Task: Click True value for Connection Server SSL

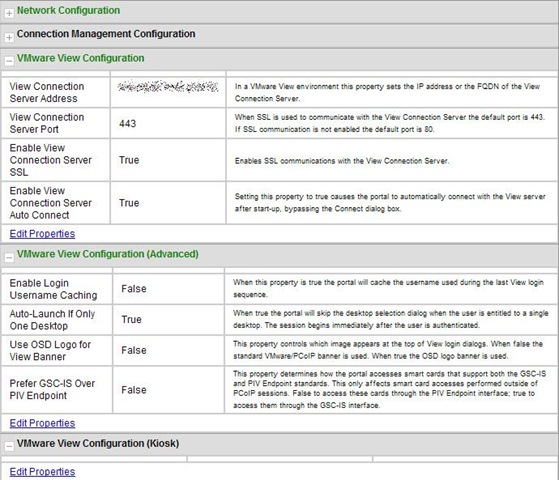Action: pyautogui.click(x=129, y=160)
